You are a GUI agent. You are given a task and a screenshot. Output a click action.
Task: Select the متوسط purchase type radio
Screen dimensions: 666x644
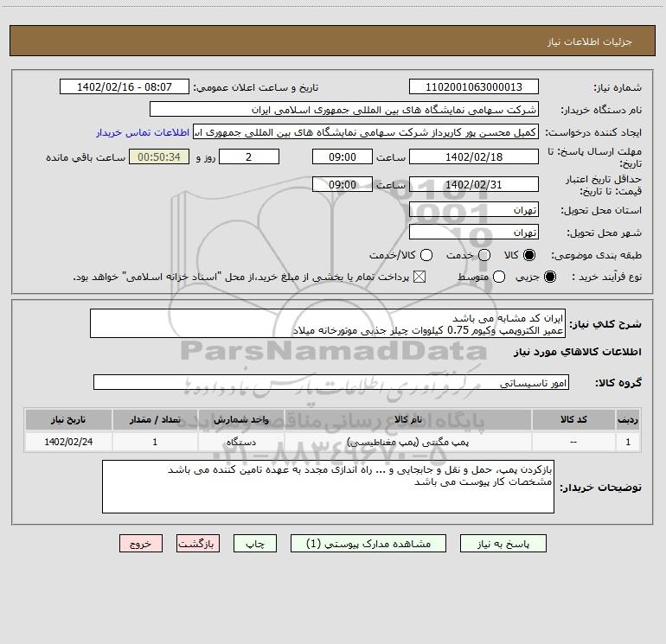click(x=499, y=277)
